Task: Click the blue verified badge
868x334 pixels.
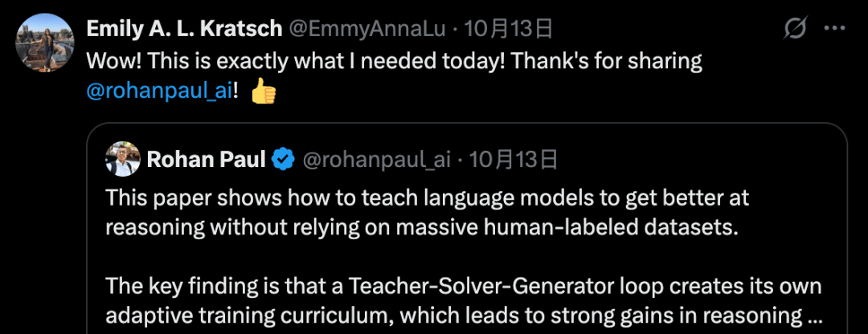Action: point(282,160)
